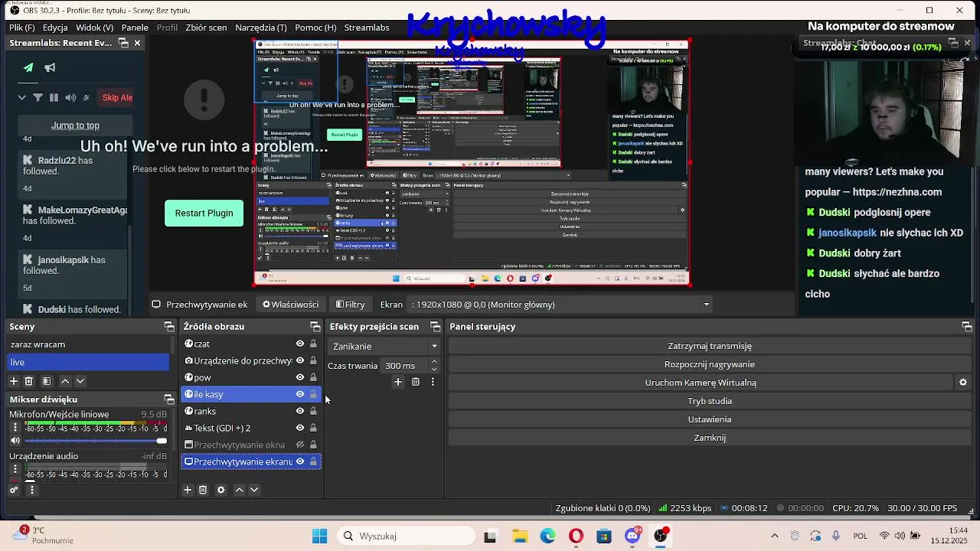Open the Panele menu

135,28
